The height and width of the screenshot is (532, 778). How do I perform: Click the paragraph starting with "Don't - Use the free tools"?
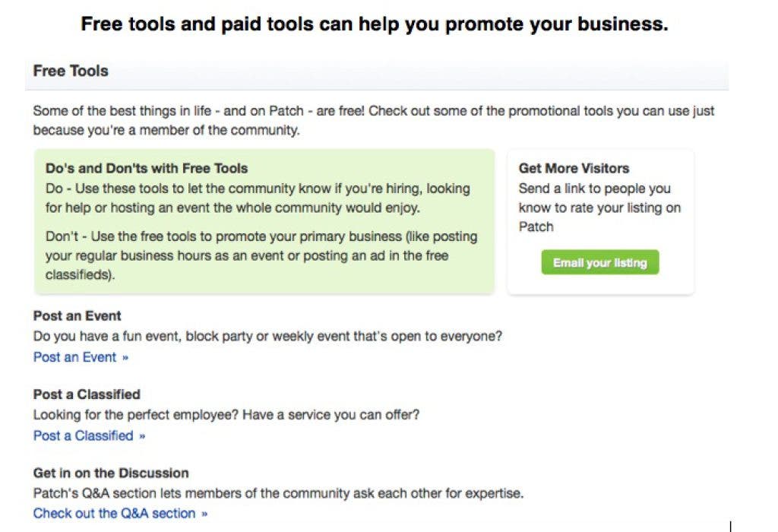point(261,255)
